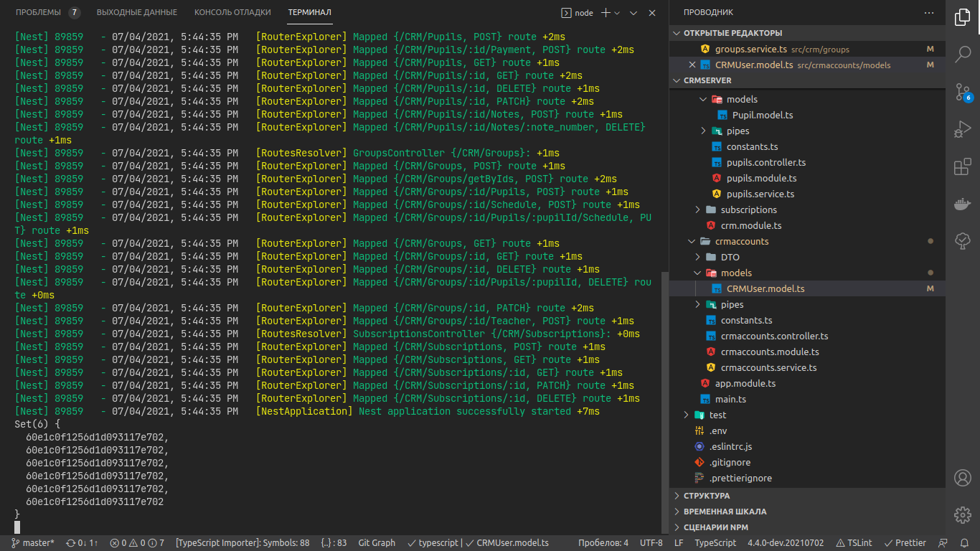980x551 pixels.
Task: Open the .eslintrc.js file
Action: pyautogui.click(x=807, y=446)
